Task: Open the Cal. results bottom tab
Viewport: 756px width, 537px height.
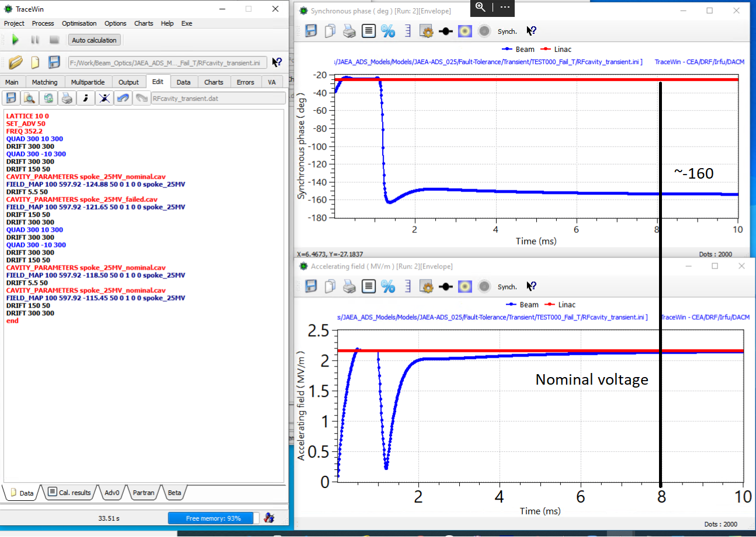Action: point(70,493)
